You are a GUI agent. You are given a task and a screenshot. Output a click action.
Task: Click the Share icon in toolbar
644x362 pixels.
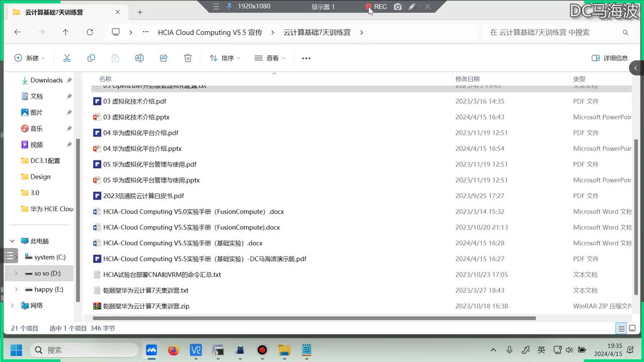pos(164,58)
